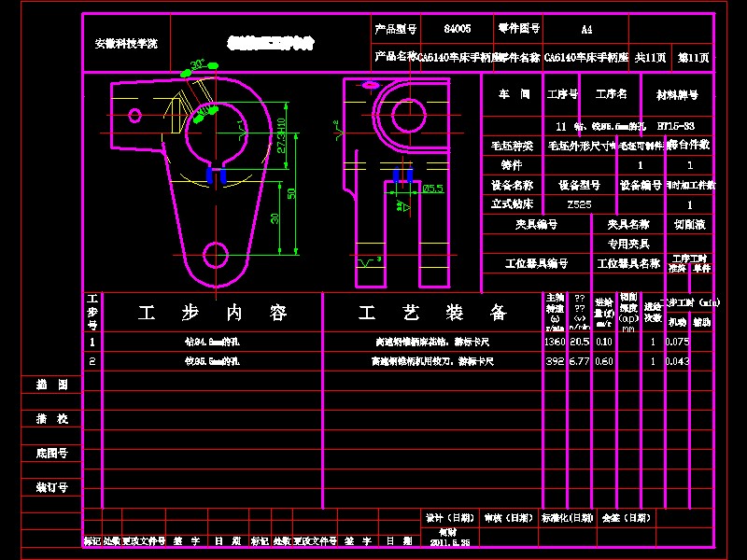
Task: Click the 设备型号 label
Action: click(579, 185)
